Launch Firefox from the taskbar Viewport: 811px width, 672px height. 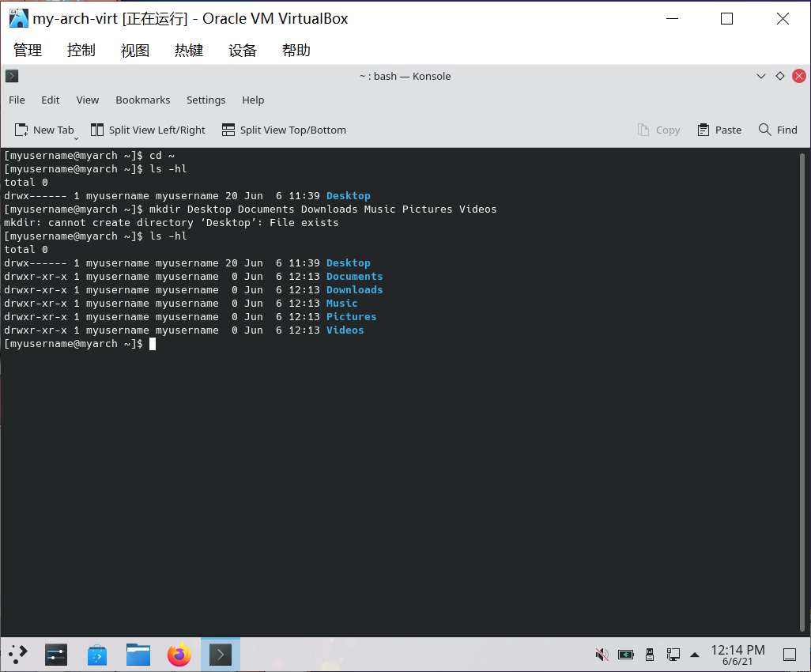tap(179, 654)
